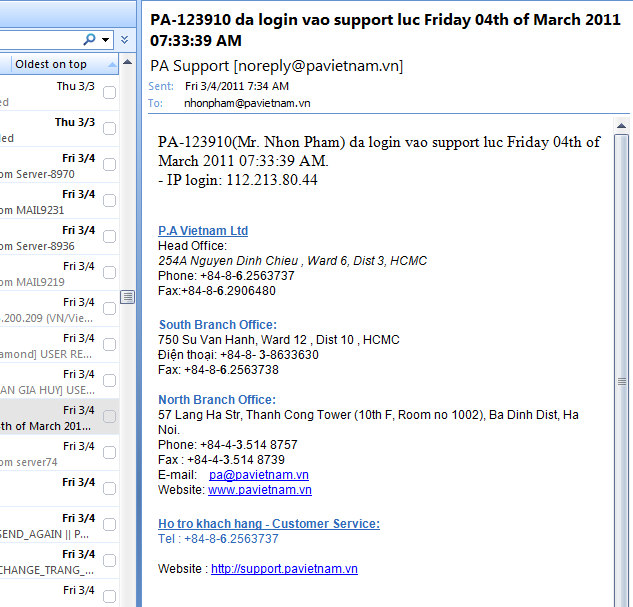633x607 pixels.
Task: Click the South Branch Office heading
Action: tap(218, 325)
